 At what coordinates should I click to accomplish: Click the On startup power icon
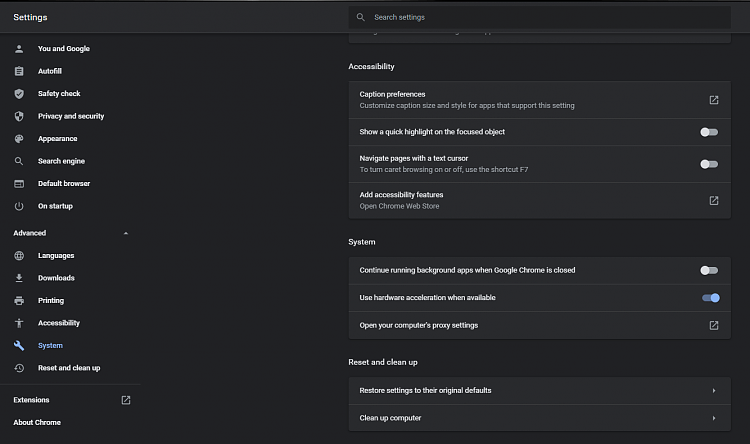(18, 206)
